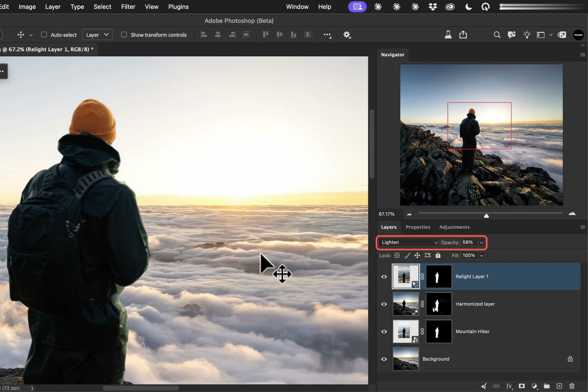The width and height of the screenshot is (588, 392).
Task: Click the Opacity 59% field
Action: 469,242
